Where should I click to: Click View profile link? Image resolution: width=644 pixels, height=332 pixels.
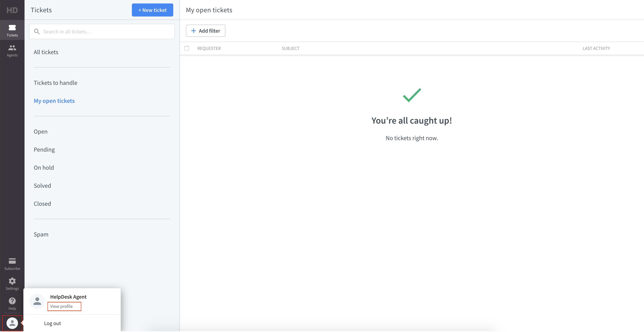click(62, 306)
